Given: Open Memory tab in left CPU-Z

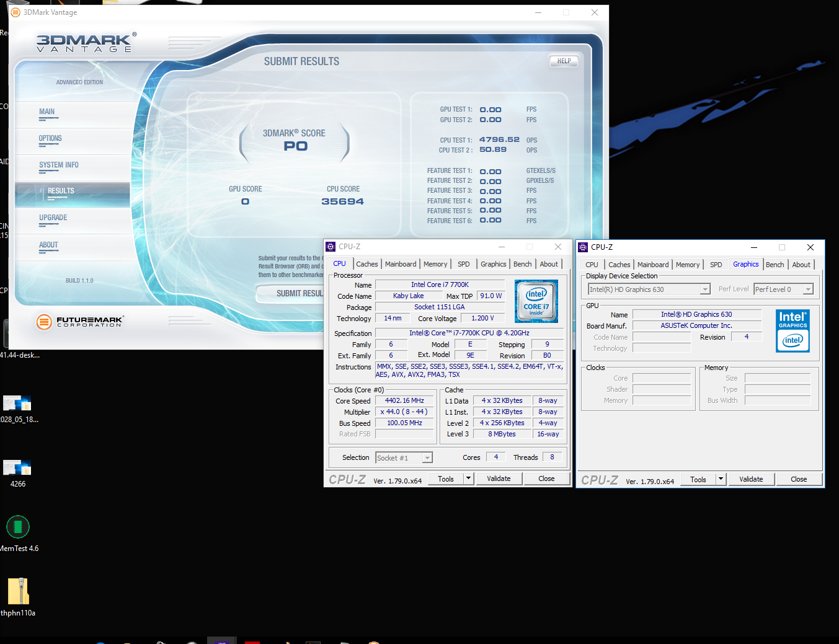Looking at the screenshot, I should click(x=435, y=264).
